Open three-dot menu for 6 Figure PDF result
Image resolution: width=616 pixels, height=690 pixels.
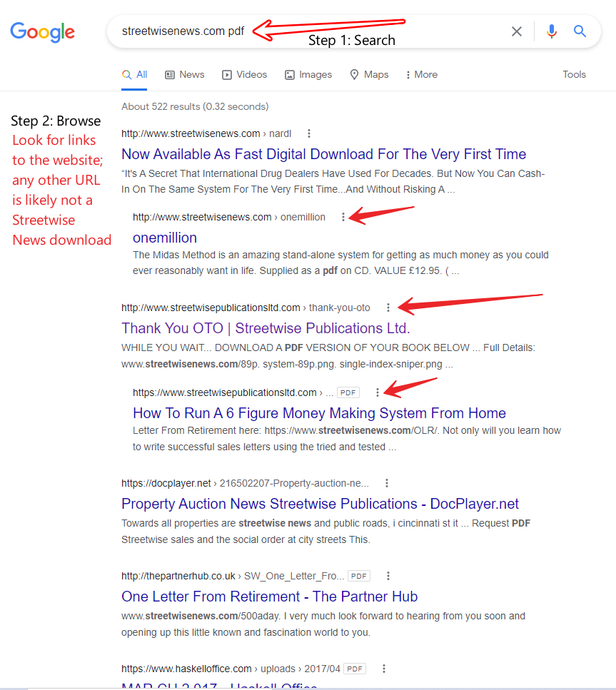coord(378,392)
